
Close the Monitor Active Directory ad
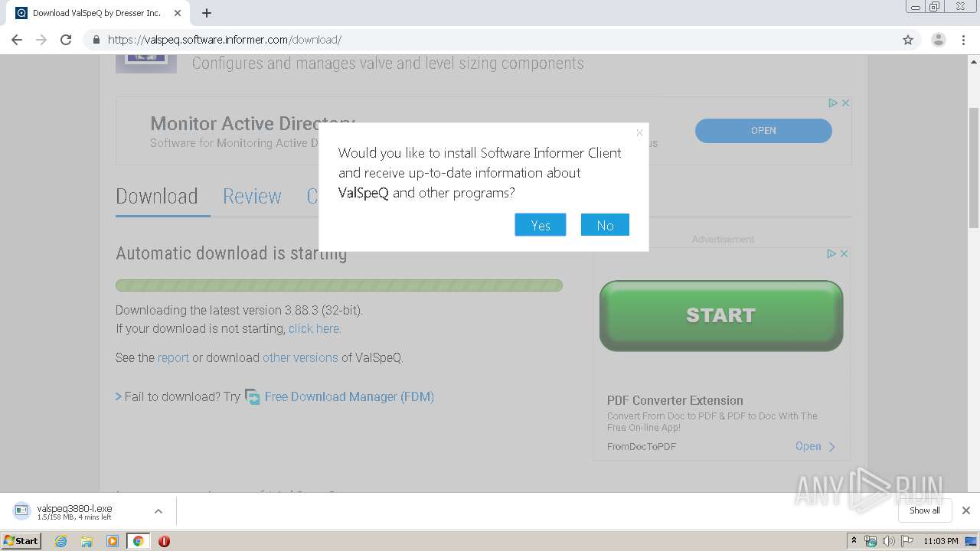pos(845,103)
